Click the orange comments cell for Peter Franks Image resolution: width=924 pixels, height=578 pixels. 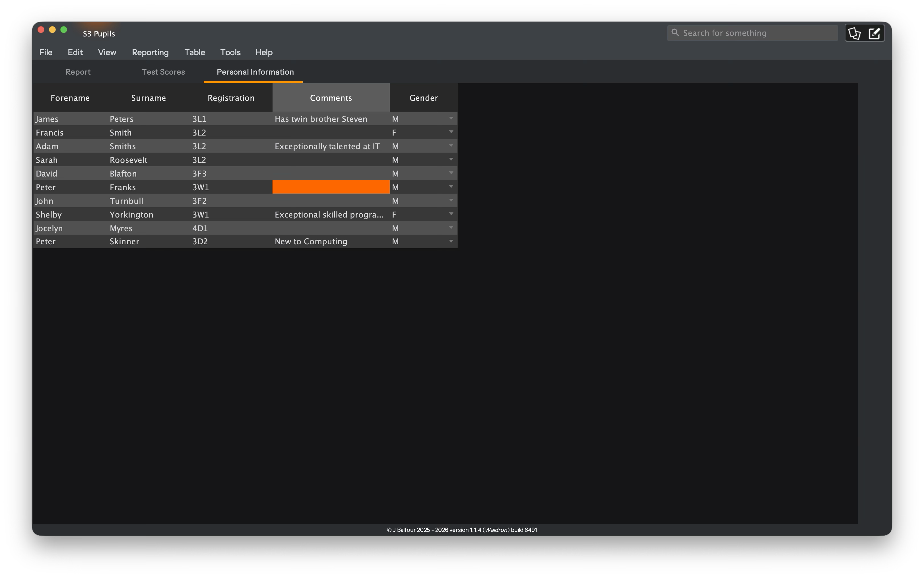pyautogui.click(x=331, y=187)
